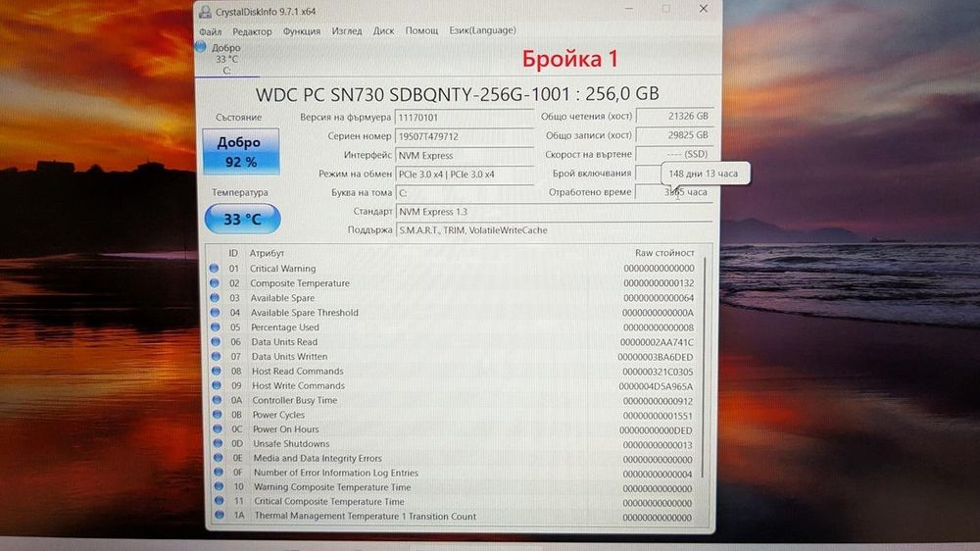Click the Raw стойност column header
Viewport: 980px width, 551px height.
click(664, 253)
